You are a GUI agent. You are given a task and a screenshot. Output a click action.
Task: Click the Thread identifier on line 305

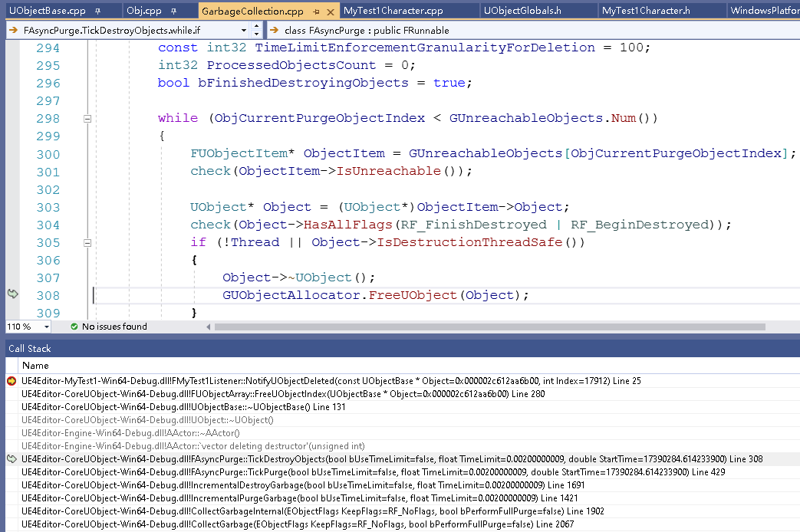coord(255,242)
